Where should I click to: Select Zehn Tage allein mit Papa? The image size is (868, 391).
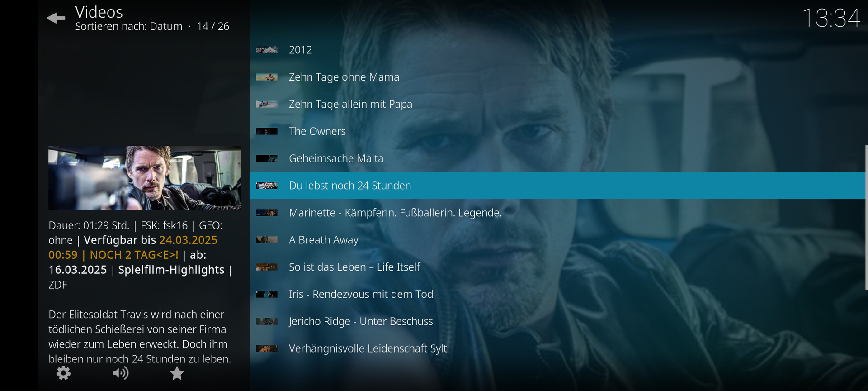click(557, 104)
